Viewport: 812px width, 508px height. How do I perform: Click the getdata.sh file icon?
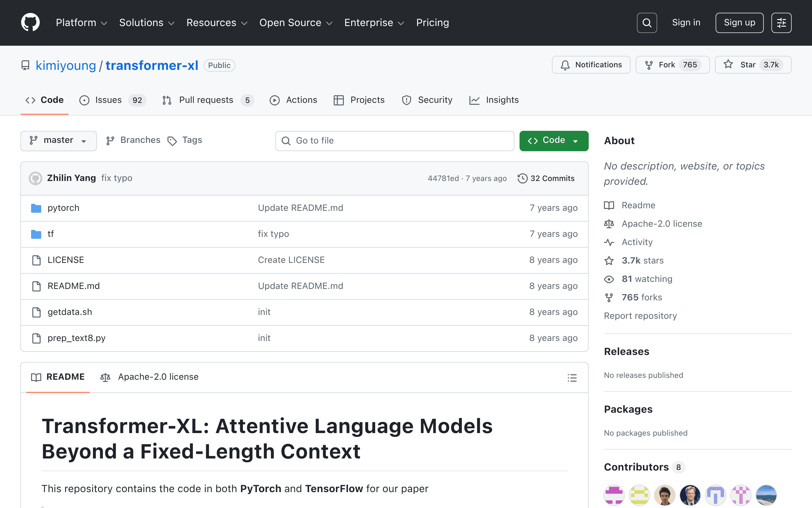click(x=36, y=312)
